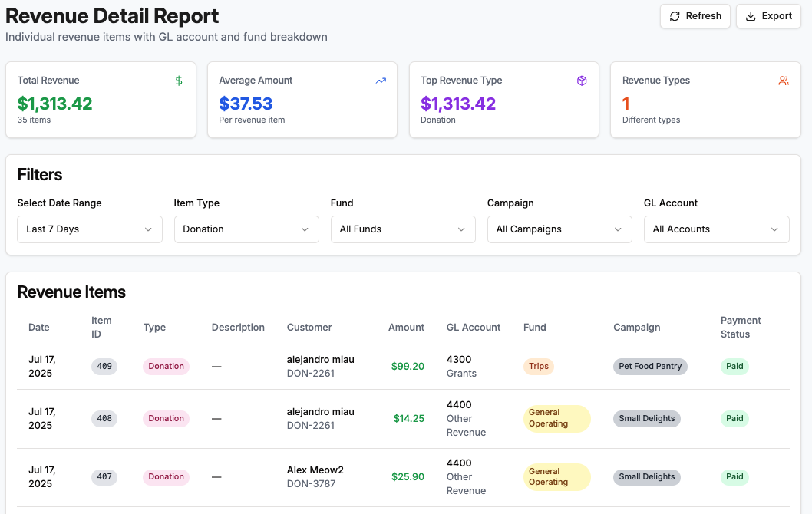Click the Amount column header

[406, 328]
